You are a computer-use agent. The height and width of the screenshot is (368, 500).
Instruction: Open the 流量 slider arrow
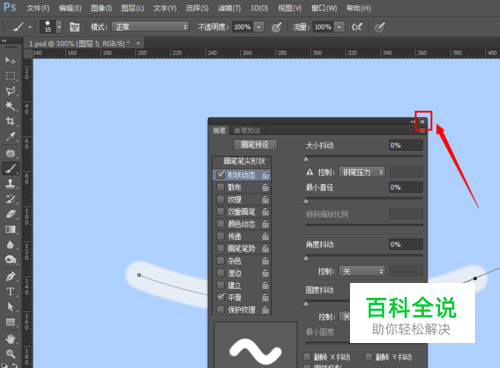pyautogui.click(x=339, y=27)
